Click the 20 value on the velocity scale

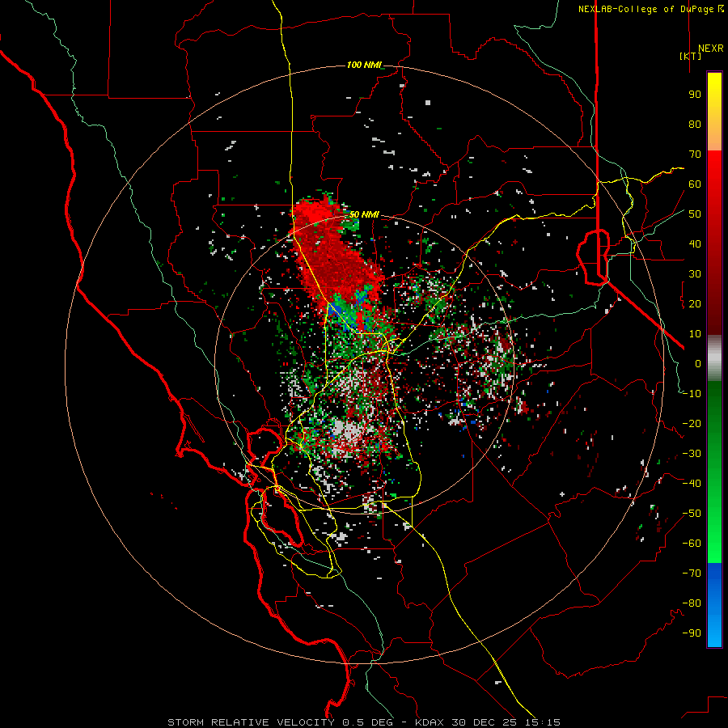coord(695,304)
